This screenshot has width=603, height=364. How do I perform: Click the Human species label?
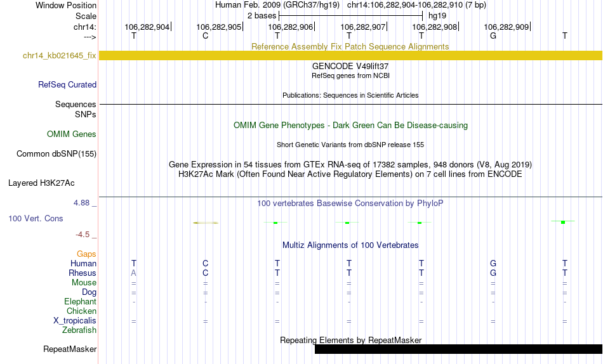pyautogui.click(x=83, y=263)
